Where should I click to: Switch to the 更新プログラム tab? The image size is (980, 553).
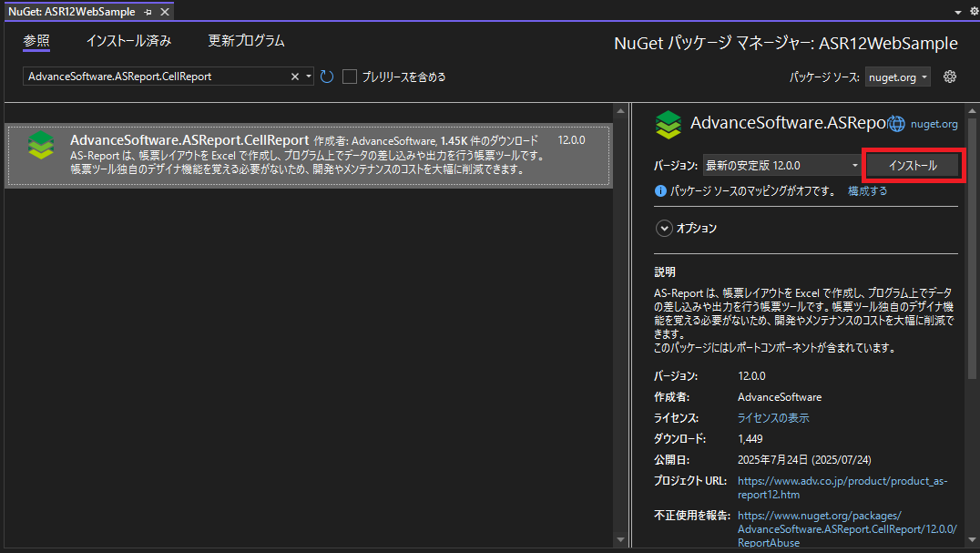coord(246,41)
